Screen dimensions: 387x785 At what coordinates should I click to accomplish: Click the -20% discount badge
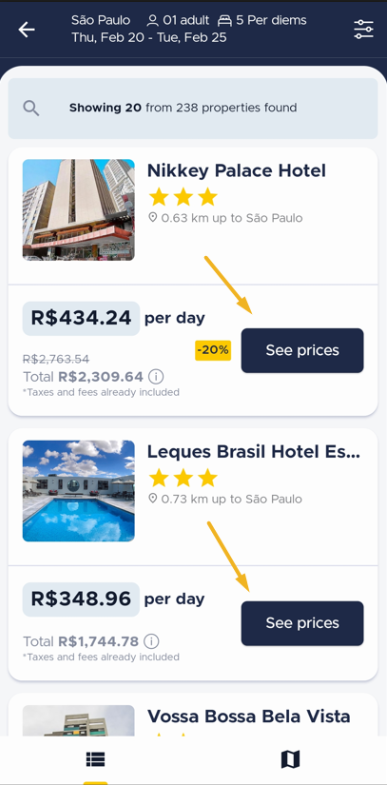point(213,350)
